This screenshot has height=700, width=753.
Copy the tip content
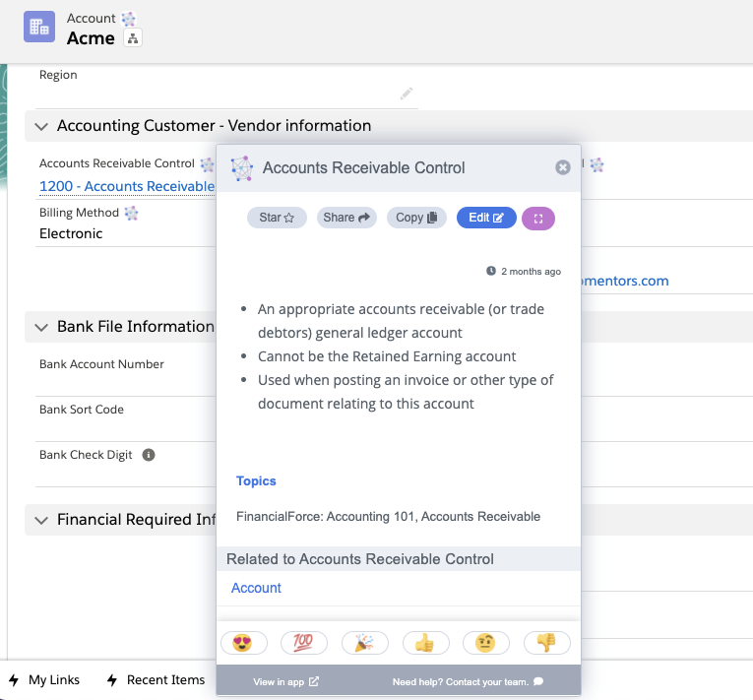click(416, 218)
